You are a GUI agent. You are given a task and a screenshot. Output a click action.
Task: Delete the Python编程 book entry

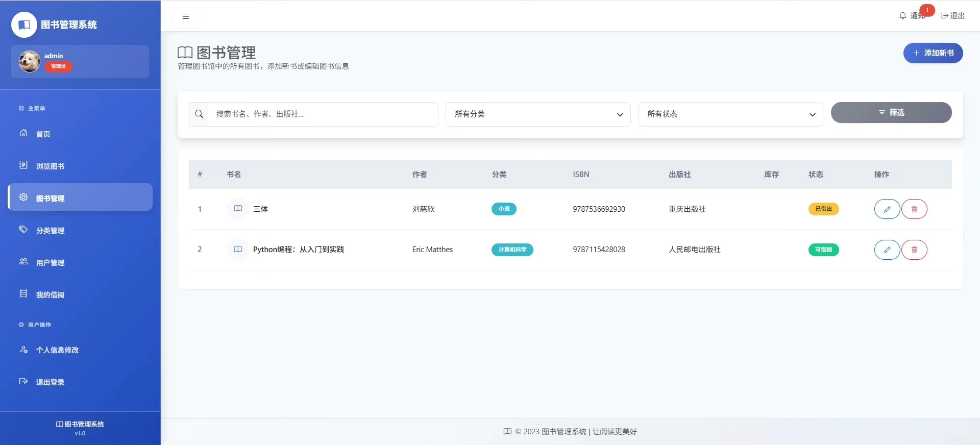point(914,250)
